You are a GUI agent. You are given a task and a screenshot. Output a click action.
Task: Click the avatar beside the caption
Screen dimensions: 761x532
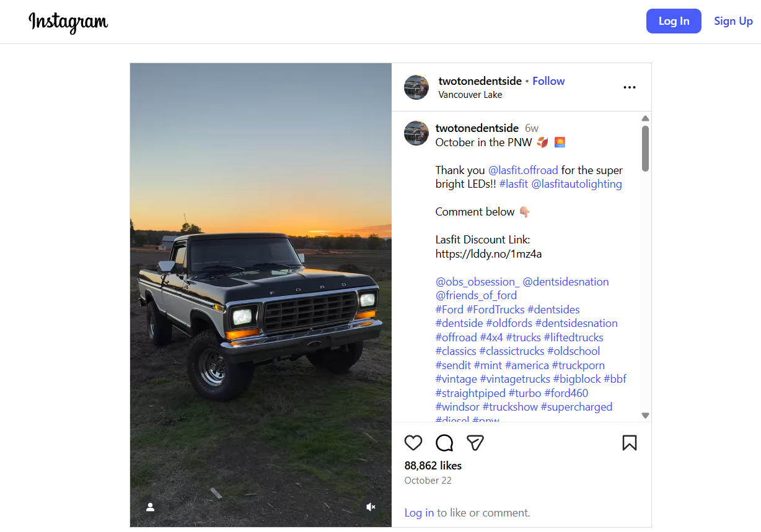[416, 133]
